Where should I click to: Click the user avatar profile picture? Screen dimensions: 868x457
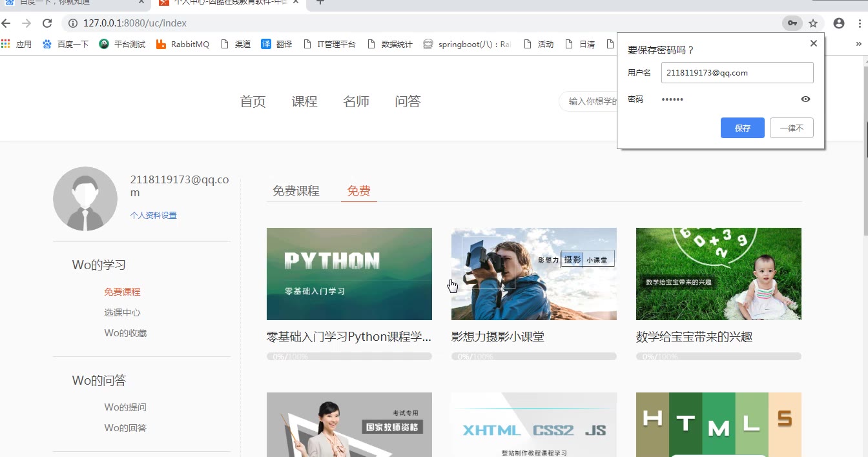pos(85,199)
